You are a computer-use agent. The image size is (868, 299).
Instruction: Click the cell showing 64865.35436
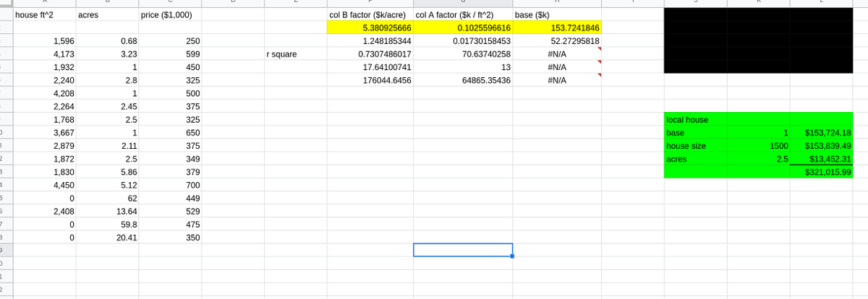463,80
